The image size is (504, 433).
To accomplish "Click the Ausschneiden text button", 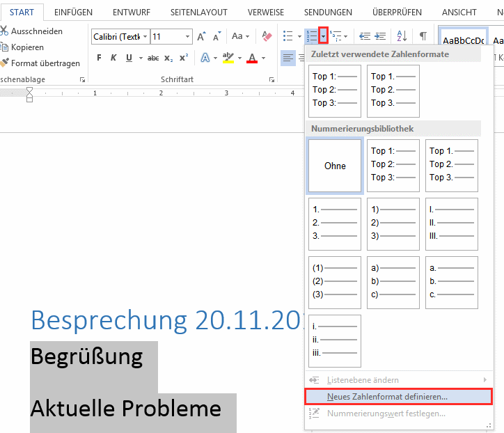I will (37, 31).
